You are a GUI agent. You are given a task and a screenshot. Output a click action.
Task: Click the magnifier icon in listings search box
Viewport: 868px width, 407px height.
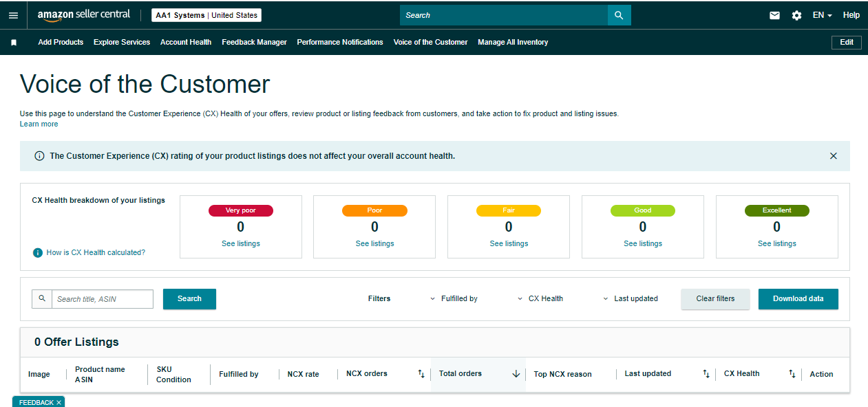[x=42, y=298]
